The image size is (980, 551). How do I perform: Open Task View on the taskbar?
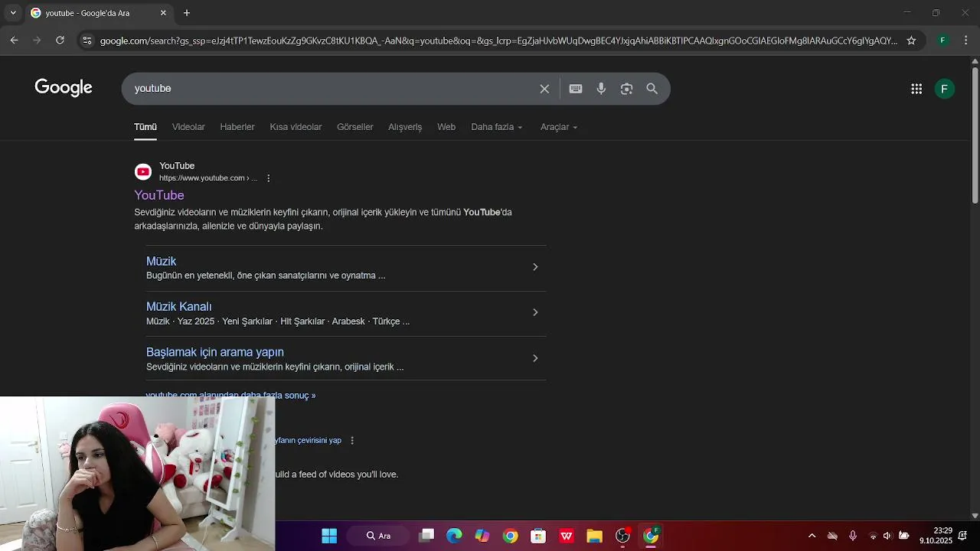pyautogui.click(x=426, y=536)
